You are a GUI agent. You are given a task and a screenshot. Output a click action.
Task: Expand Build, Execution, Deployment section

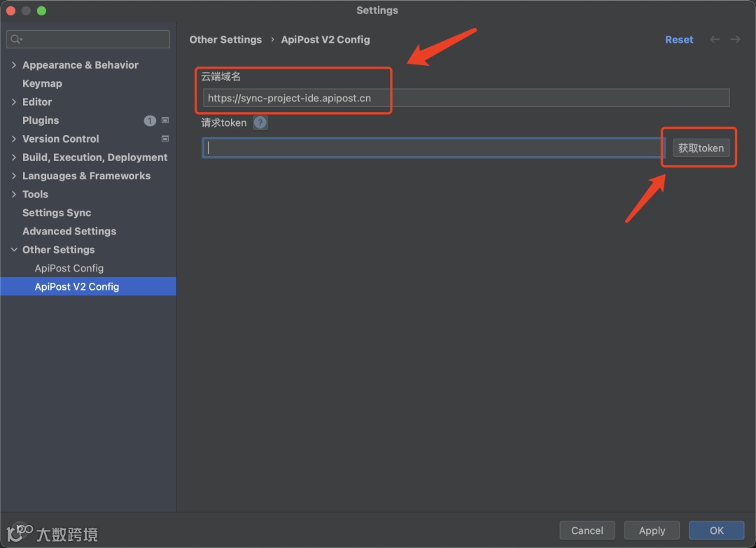click(13, 157)
